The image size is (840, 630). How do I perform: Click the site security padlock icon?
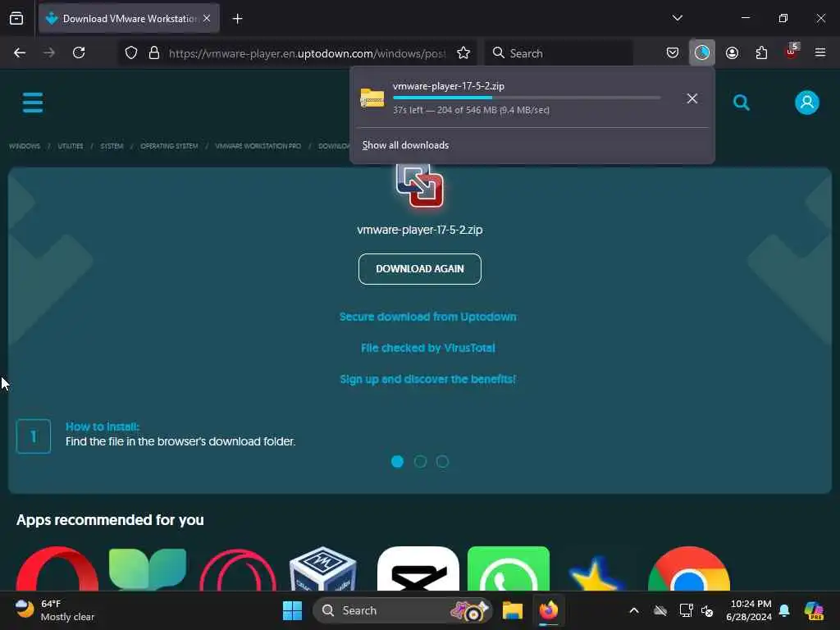tap(154, 52)
